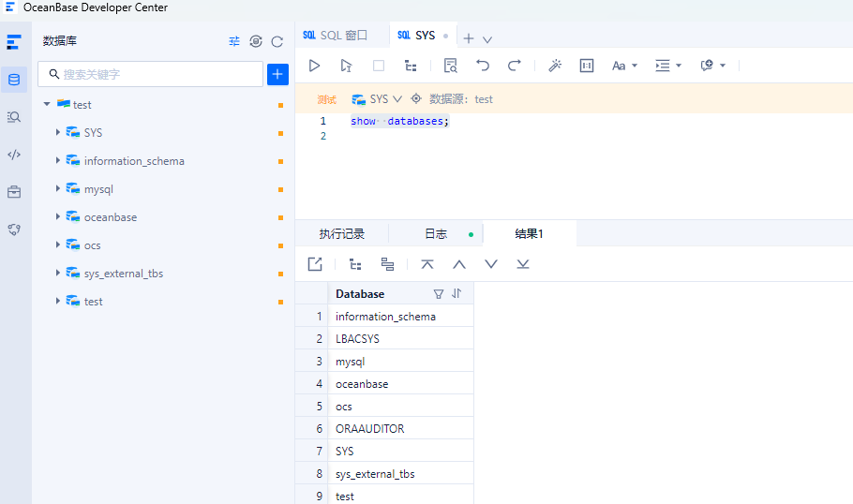The image size is (853, 504).
Task: Expand the oceanbase database node
Action: pyautogui.click(x=58, y=216)
